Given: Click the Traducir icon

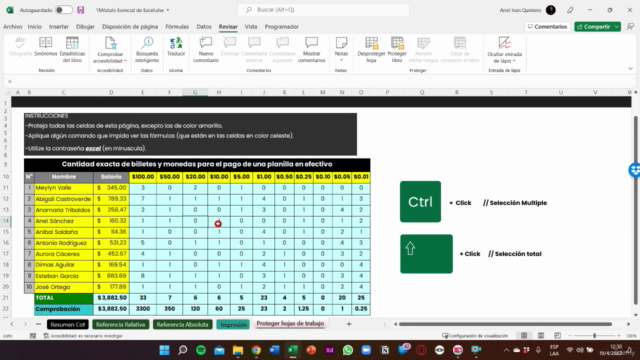Looking at the screenshot, I should click(x=176, y=42).
